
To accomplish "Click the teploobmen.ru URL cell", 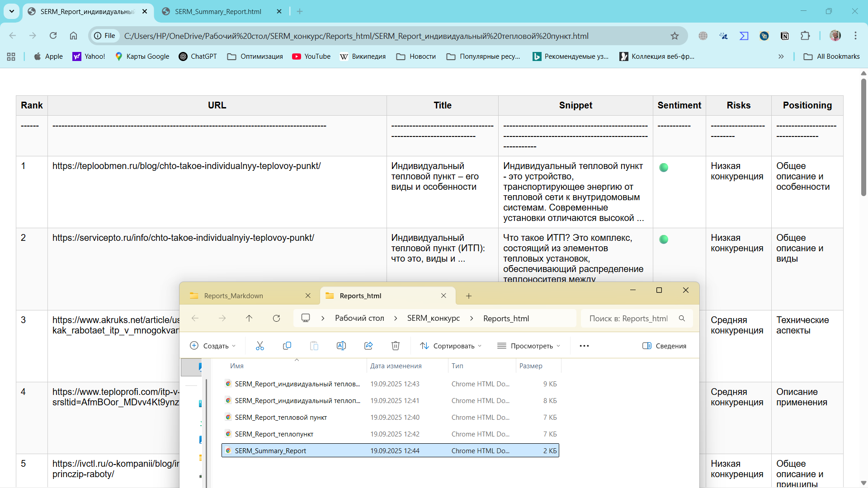I will [186, 166].
